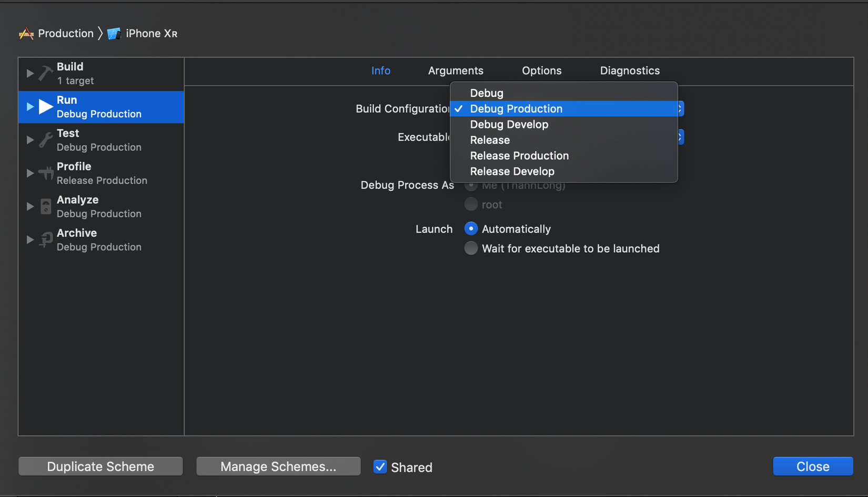Uncheck the Shared checkbox
The width and height of the screenshot is (868, 497).
coord(380,467)
